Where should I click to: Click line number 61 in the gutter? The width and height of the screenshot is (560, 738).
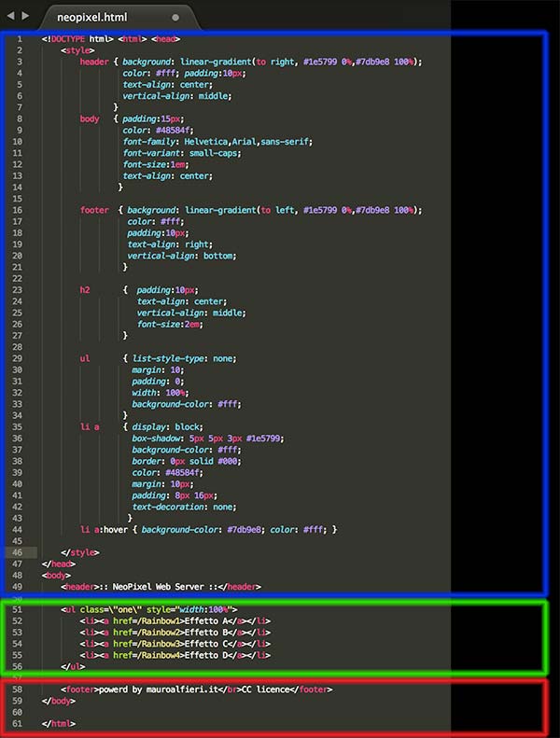(18, 724)
